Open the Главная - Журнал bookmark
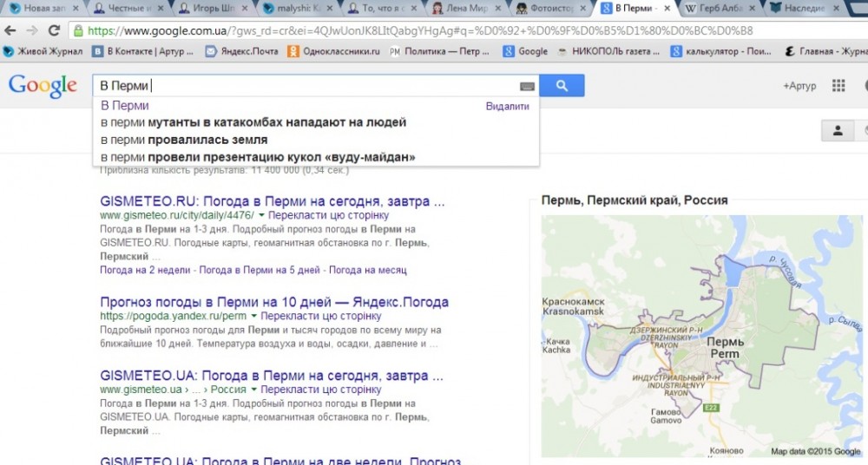 826,51
